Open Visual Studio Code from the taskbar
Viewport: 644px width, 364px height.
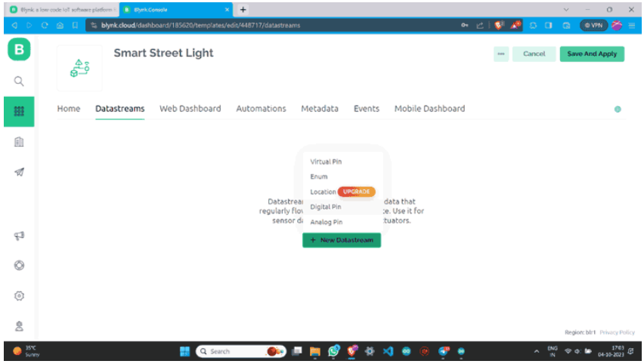(x=388, y=352)
